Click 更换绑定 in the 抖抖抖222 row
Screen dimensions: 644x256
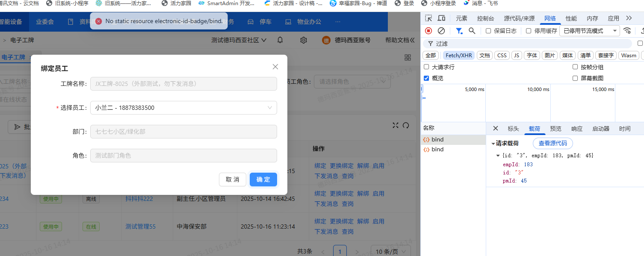(x=342, y=194)
